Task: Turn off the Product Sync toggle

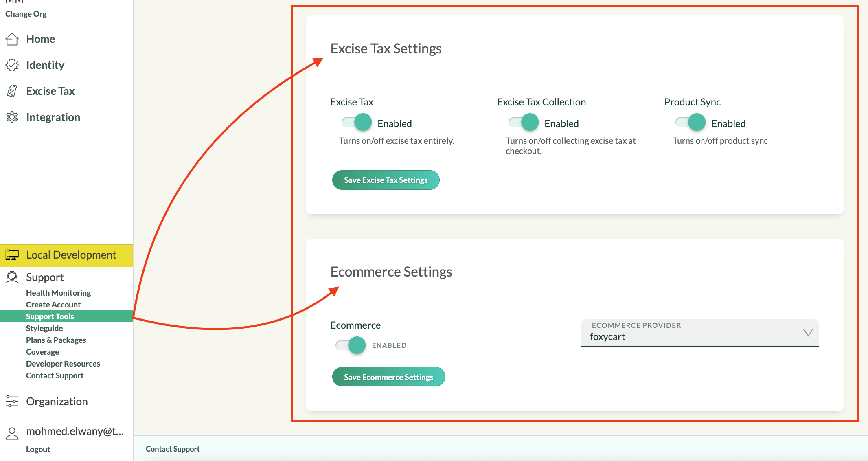Action: [x=691, y=122]
